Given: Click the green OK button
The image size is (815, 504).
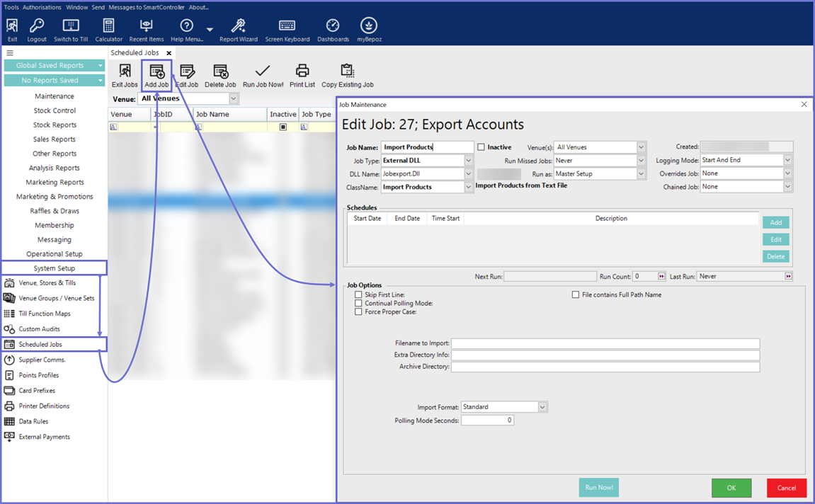Looking at the screenshot, I should pos(731,488).
